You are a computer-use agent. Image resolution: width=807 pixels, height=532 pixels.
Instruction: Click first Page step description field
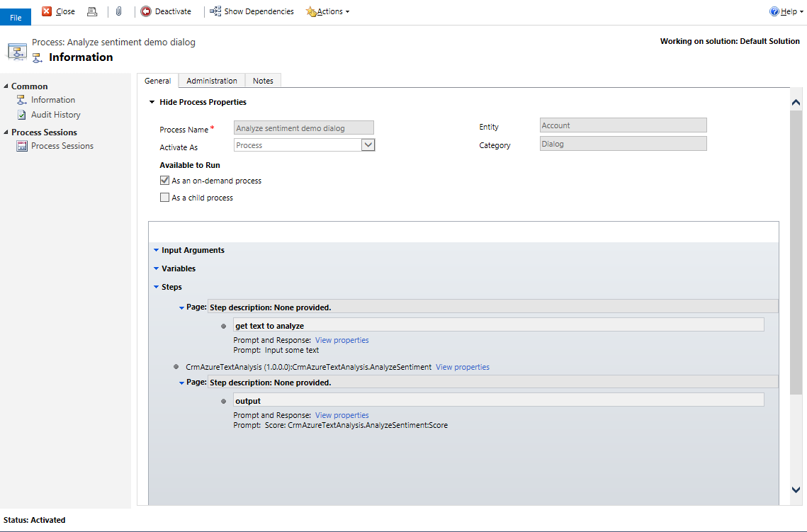pyautogui.click(x=492, y=307)
